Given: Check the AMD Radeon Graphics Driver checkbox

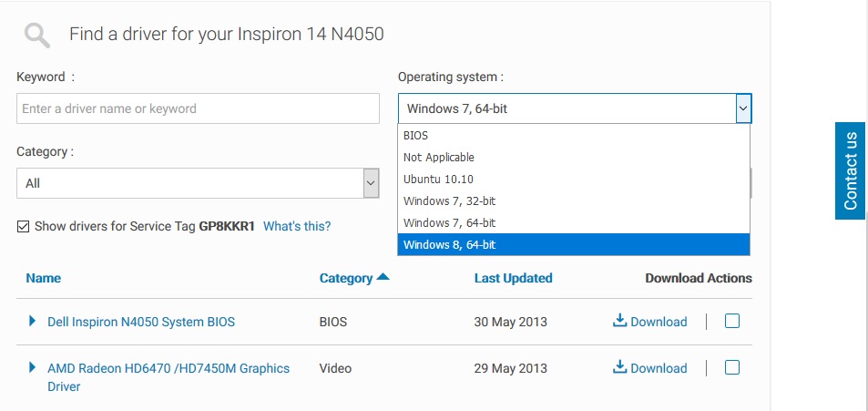Looking at the screenshot, I should [x=731, y=368].
